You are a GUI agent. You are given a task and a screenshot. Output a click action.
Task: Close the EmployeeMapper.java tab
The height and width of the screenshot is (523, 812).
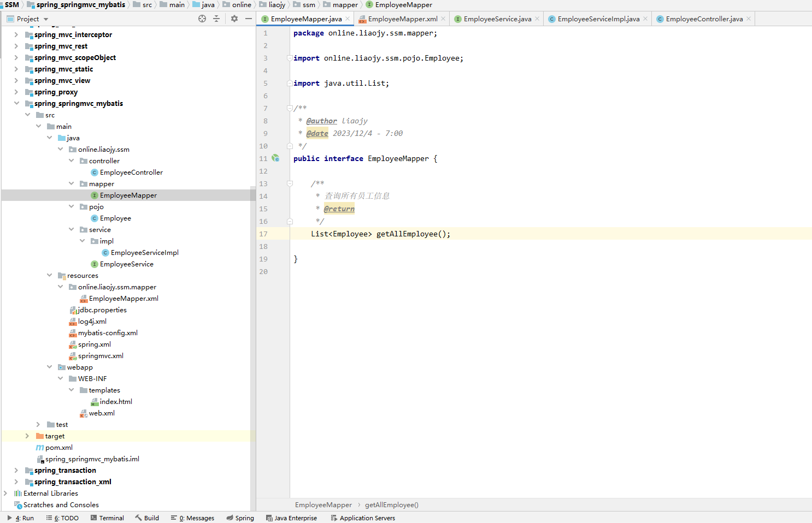pyautogui.click(x=348, y=19)
